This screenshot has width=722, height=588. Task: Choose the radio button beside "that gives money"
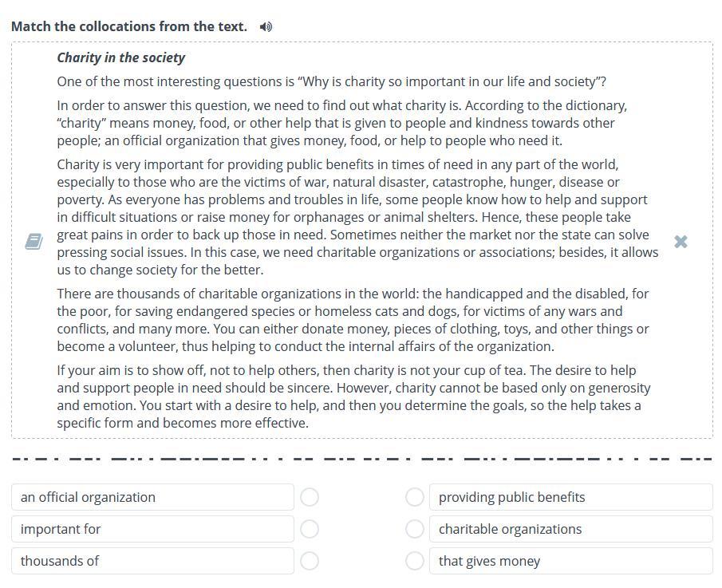click(x=415, y=561)
